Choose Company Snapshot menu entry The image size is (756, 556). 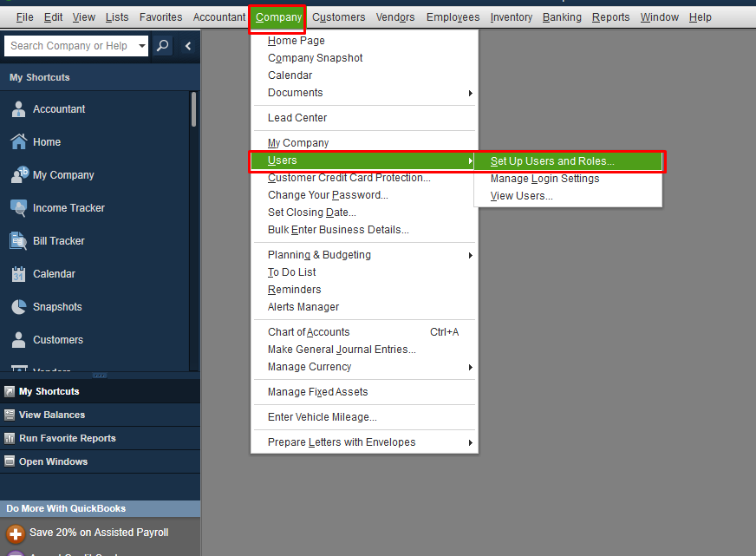(x=364, y=58)
